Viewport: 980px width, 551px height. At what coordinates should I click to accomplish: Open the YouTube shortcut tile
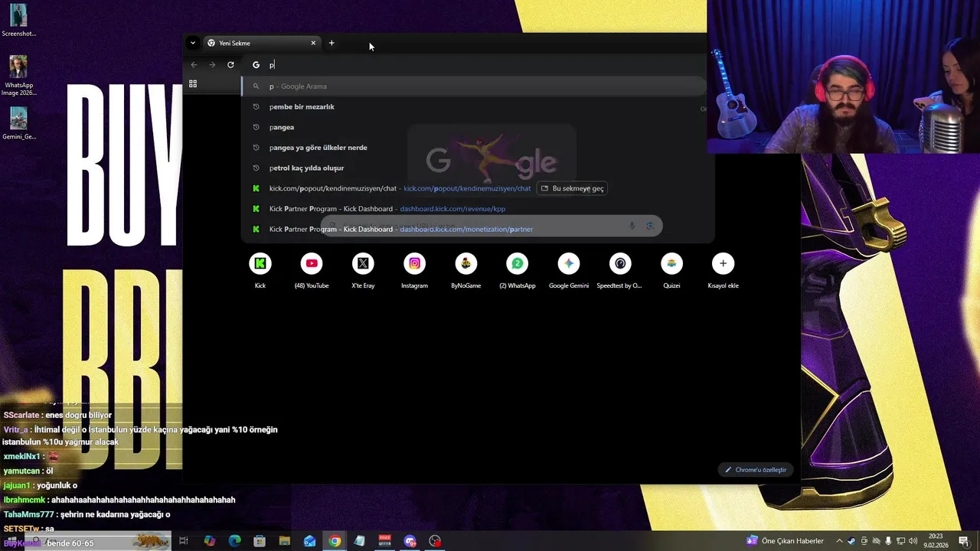click(x=312, y=270)
